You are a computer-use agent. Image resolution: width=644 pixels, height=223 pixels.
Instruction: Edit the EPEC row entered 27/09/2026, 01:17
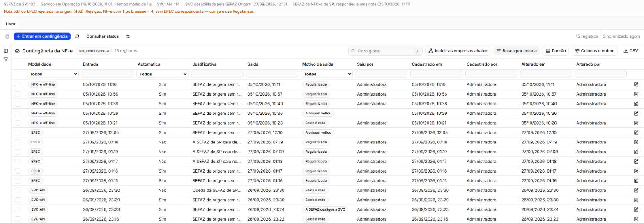pos(636,162)
